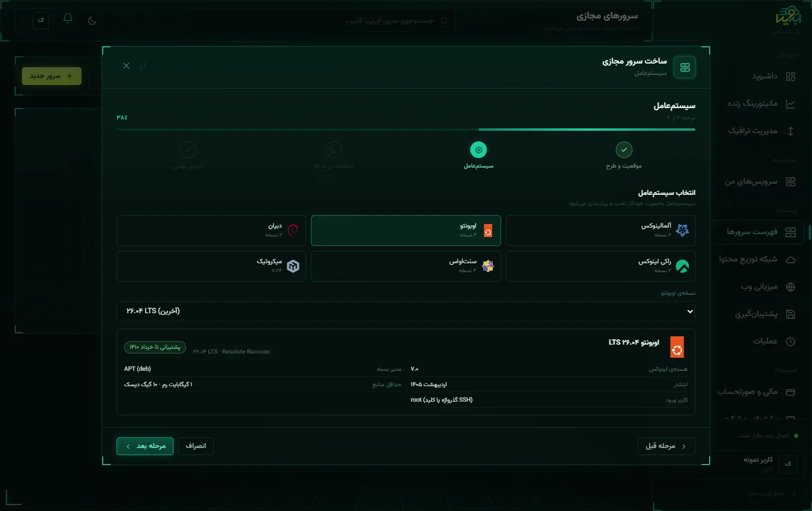Open the sample user (کاربر نمونه) account card

click(758, 463)
